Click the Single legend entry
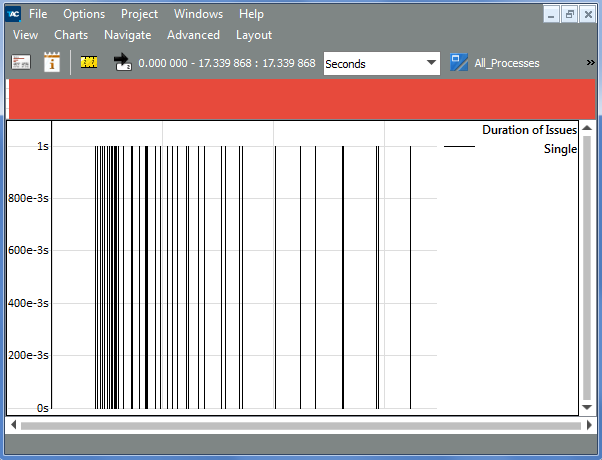The height and width of the screenshot is (460, 602). point(560,149)
